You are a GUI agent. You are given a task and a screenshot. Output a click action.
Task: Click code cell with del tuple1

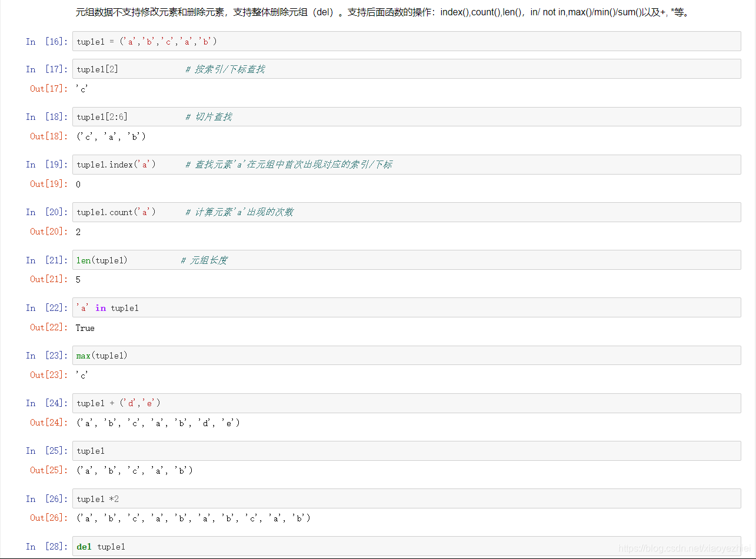point(407,546)
